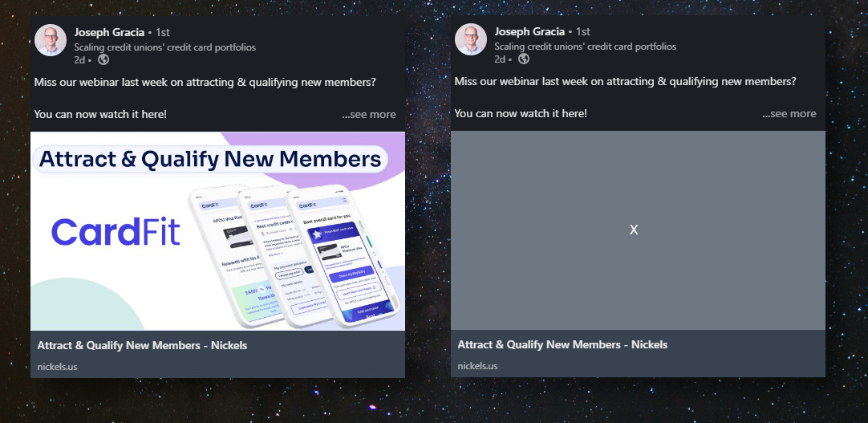Open the CardFit webinar preview image

217,231
